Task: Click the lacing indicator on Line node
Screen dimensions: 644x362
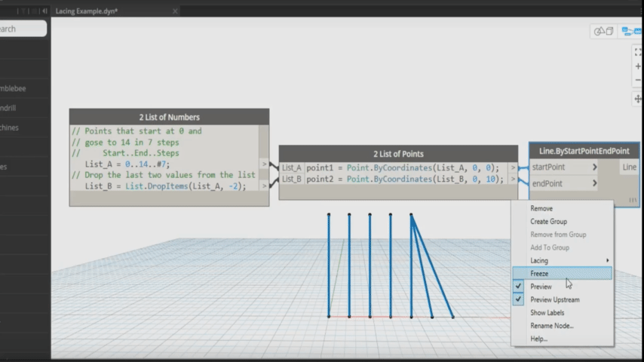Action: coord(633,200)
